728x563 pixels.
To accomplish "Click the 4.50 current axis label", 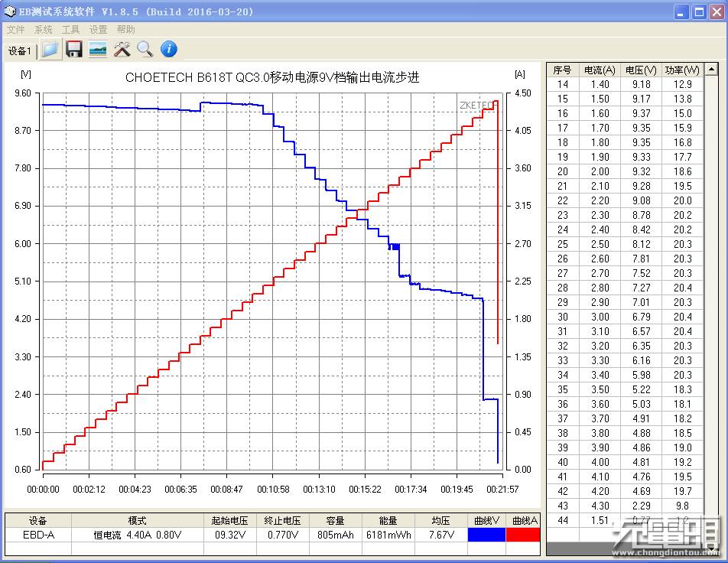I will pyautogui.click(x=522, y=93).
